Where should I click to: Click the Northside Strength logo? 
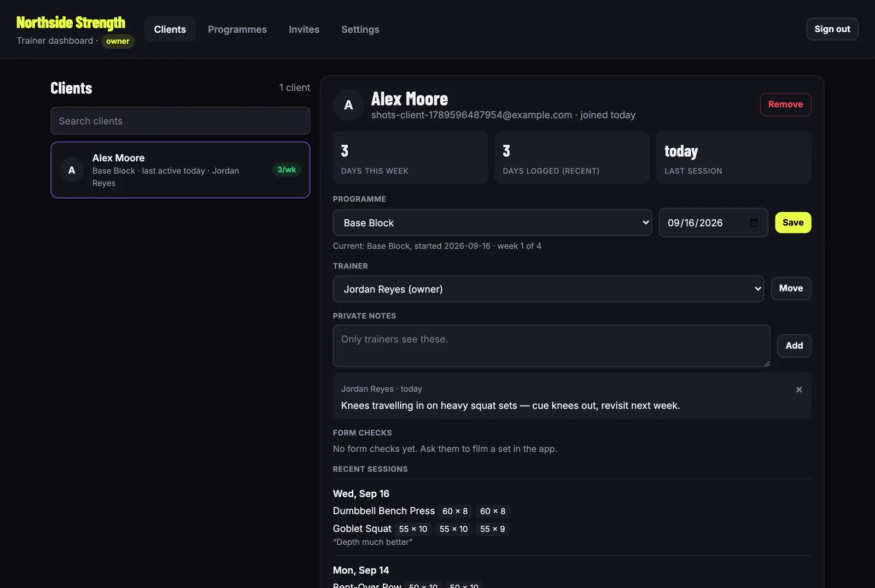(71, 22)
